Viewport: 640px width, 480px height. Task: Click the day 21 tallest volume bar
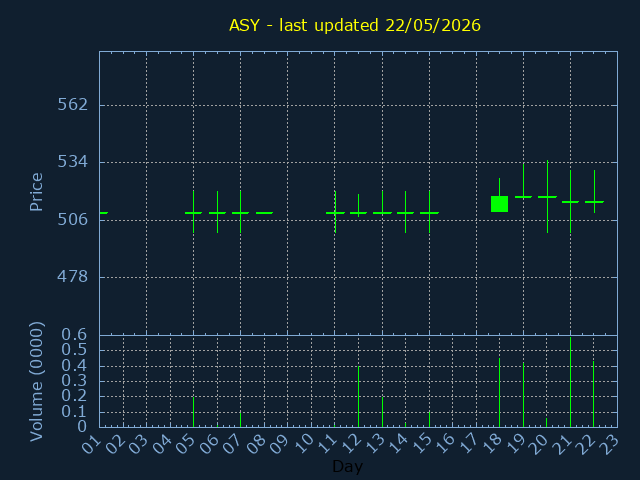click(570, 382)
